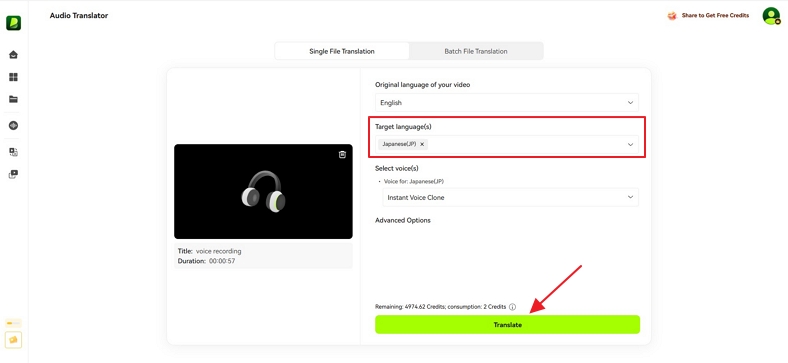788x363 pixels.
Task: Click the green app logo icon
Action: click(x=14, y=23)
